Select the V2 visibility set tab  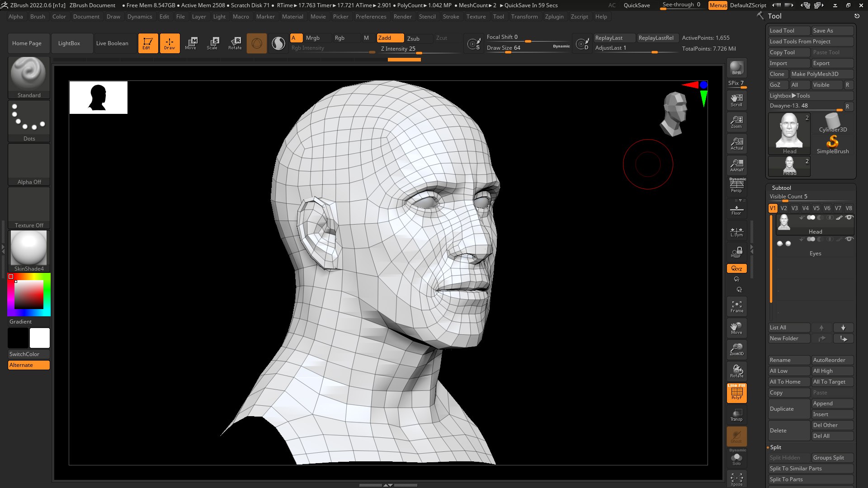pyautogui.click(x=783, y=208)
